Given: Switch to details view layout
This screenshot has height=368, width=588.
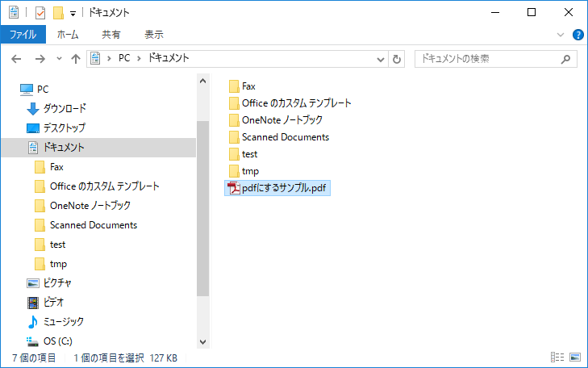Looking at the screenshot, I should [557, 358].
